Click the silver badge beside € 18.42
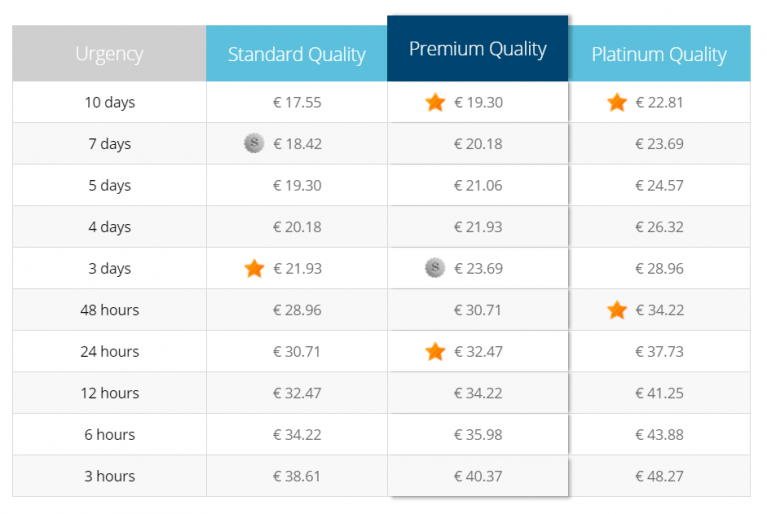The width and height of the screenshot is (767, 514). pyautogui.click(x=254, y=143)
